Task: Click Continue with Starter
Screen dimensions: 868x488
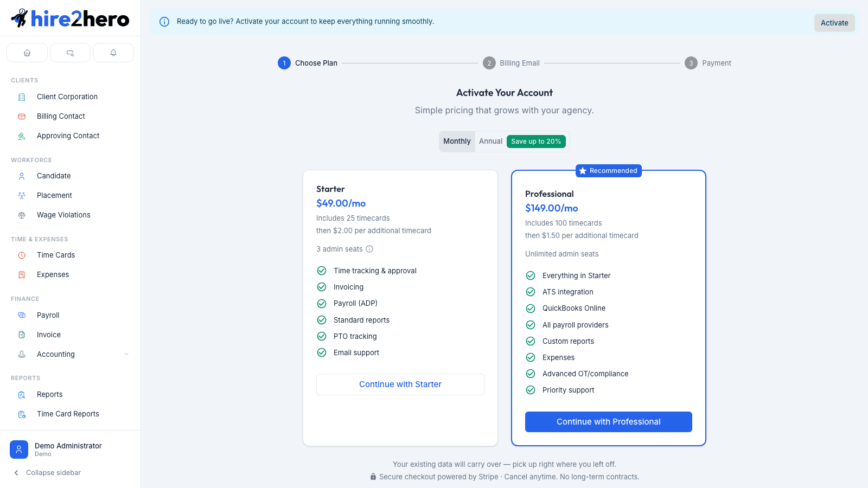Action: coord(400,384)
